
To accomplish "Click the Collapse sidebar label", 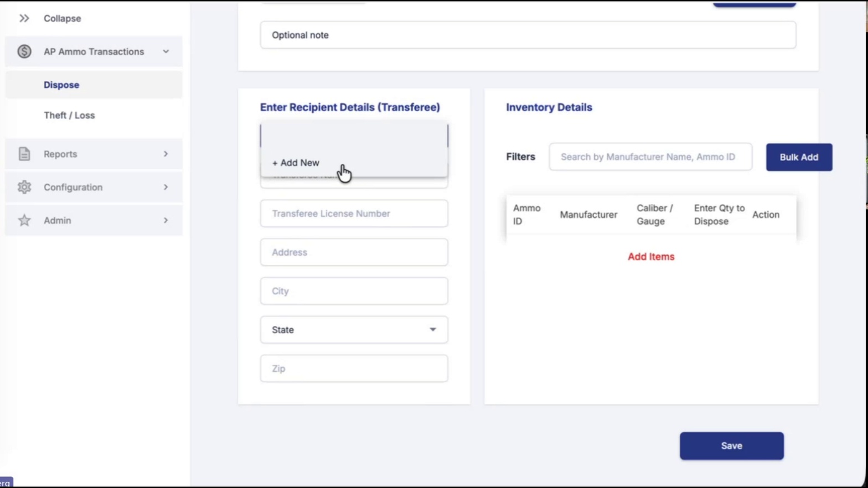I will [62, 18].
